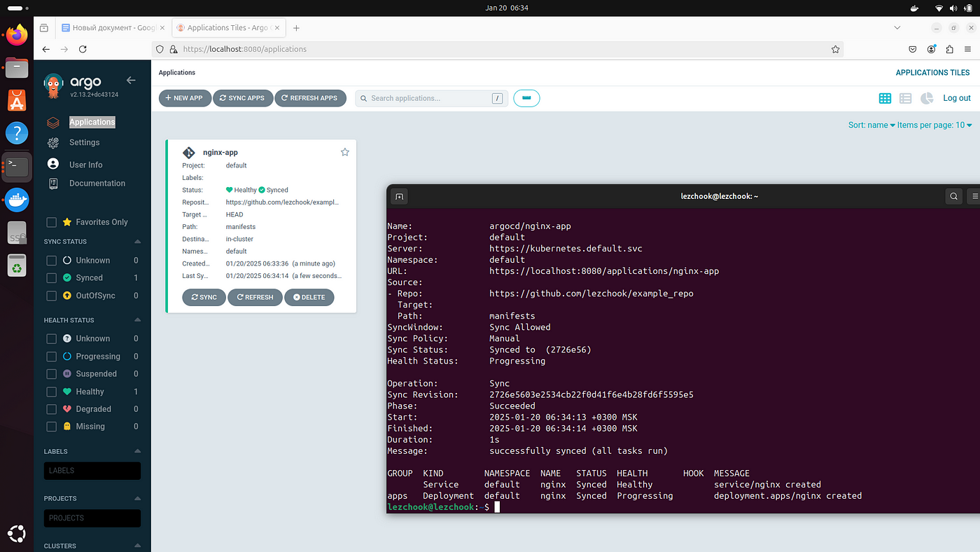Collapse the SYNC STATUS filter section
Image resolution: width=980 pixels, height=552 pixels.
[x=137, y=242]
